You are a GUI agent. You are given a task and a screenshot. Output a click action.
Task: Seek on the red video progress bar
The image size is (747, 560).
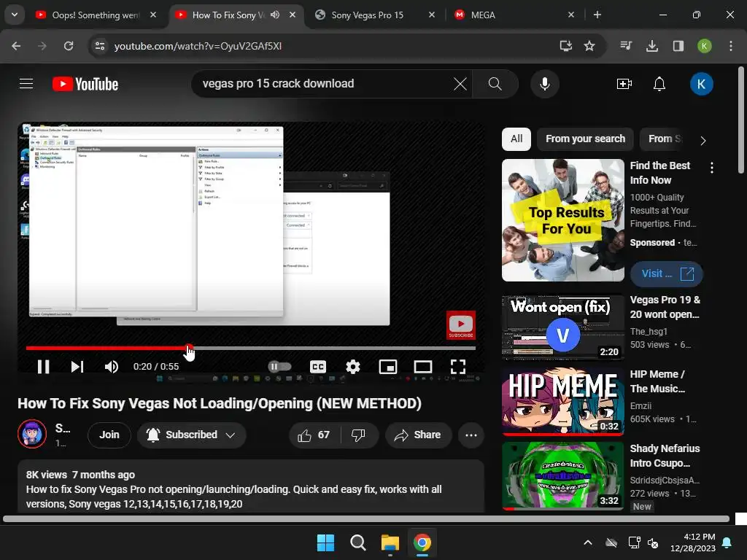pos(251,348)
